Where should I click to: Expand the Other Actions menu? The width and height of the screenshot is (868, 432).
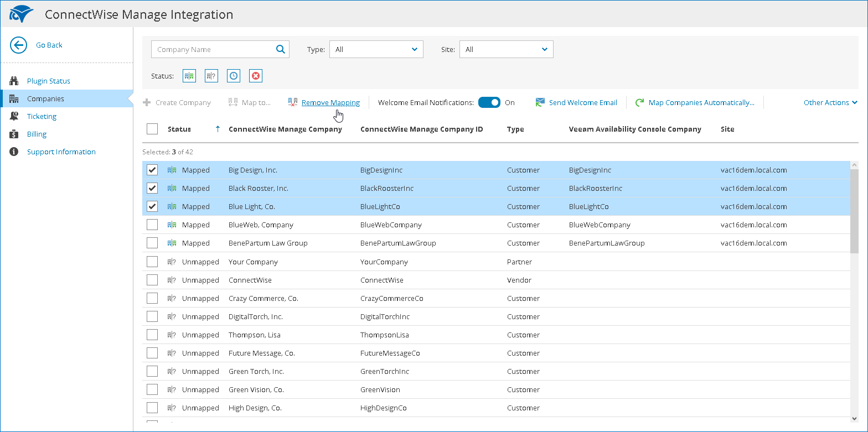point(830,102)
